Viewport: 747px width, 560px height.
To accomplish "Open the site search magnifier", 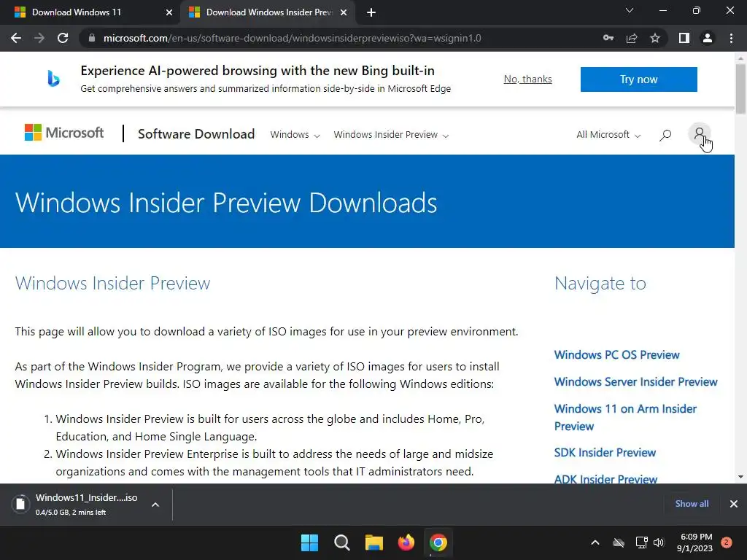I will coord(665,135).
